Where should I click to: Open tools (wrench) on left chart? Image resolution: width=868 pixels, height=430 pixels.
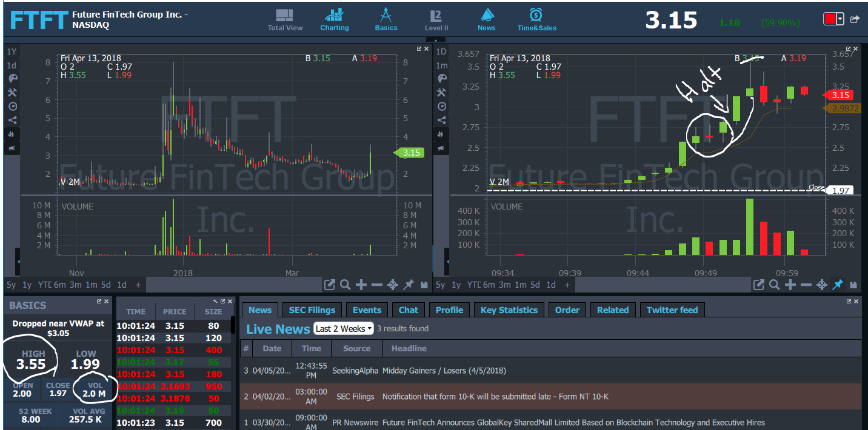click(12, 92)
